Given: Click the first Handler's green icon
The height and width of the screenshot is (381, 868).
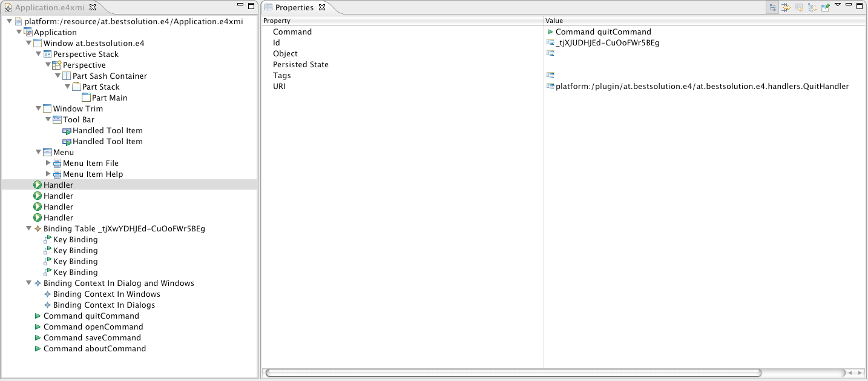Looking at the screenshot, I should point(38,185).
